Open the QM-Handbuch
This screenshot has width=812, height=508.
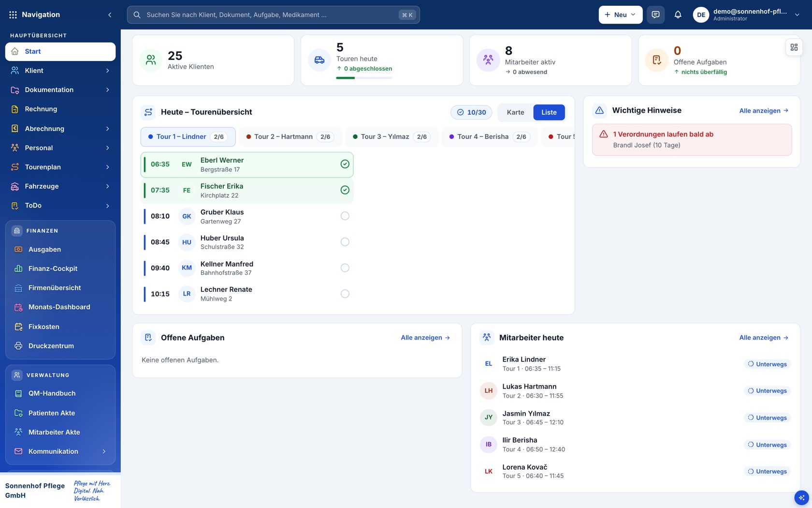[60, 393]
